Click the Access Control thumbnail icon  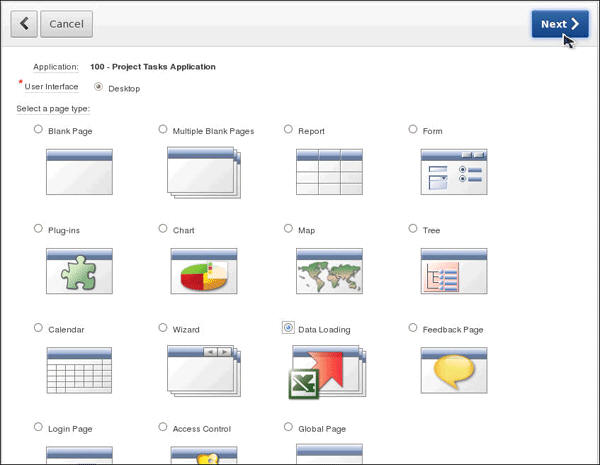pos(204,455)
